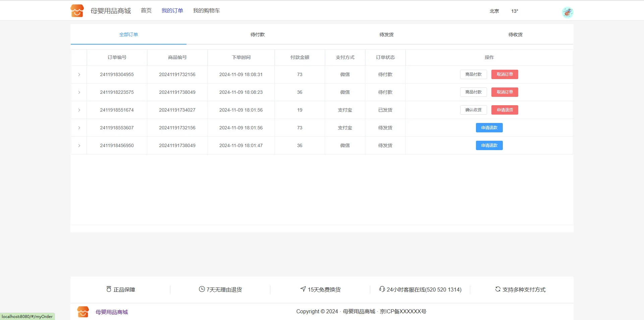Switch to the 待付款 tab
Viewport: 644px width, 320px height.
[x=257, y=35]
